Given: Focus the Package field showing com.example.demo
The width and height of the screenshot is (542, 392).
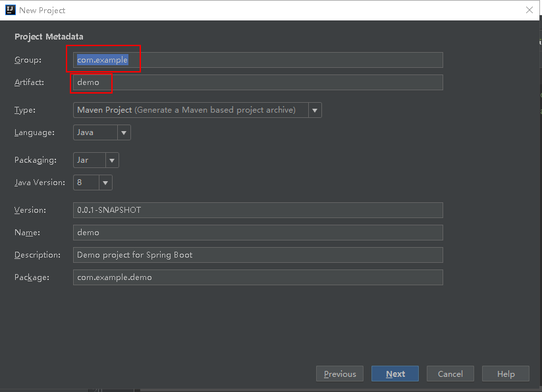Looking at the screenshot, I should pos(257,277).
